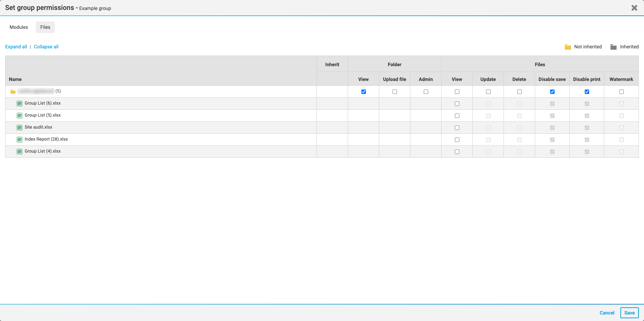Click the Collapse all link
Screen dimensions: 644x321
pyautogui.click(x=46, y=47)
